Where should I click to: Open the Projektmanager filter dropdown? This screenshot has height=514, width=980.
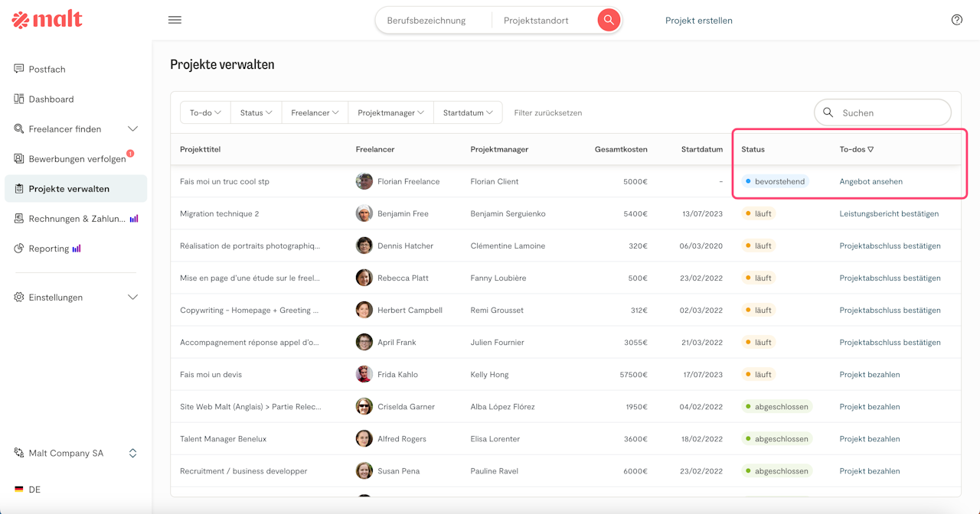(390, 112)
